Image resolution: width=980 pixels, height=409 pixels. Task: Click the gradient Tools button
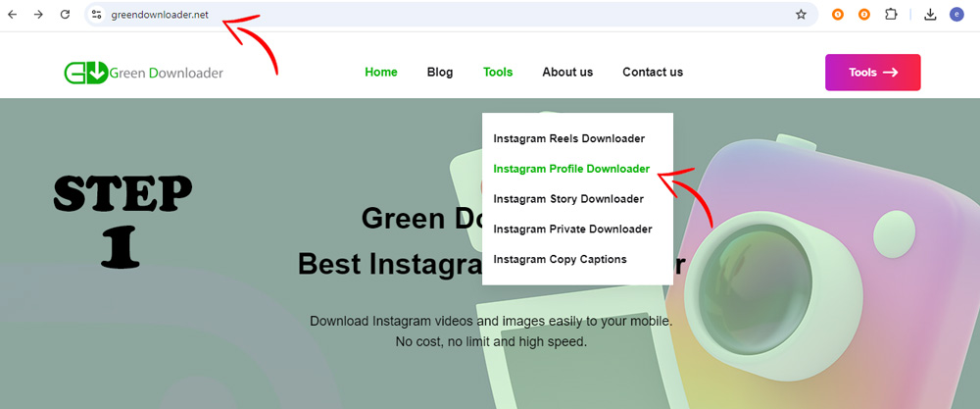click(873, 73)
